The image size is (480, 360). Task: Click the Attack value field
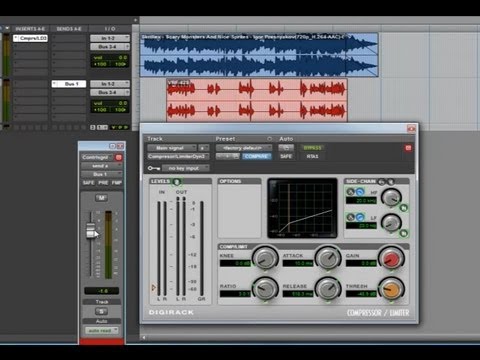298,263
